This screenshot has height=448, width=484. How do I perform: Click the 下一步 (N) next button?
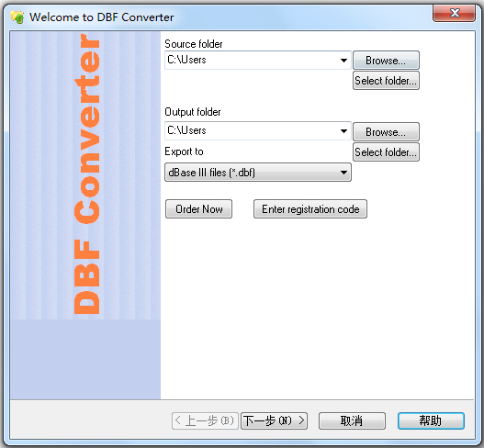pos(274,420)
